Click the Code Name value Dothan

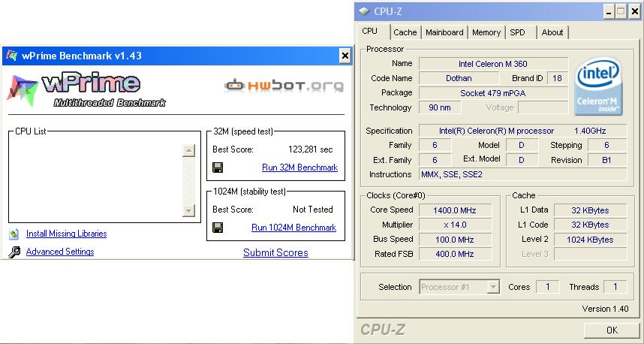(x=459, y=78)
